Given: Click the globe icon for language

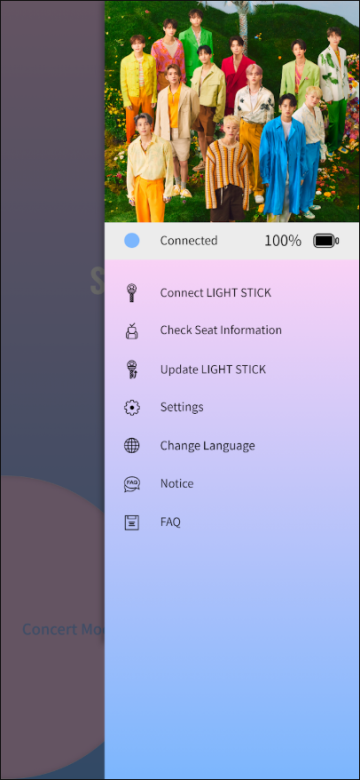Looking at the screenshot, I should click(x=132, y=445).
